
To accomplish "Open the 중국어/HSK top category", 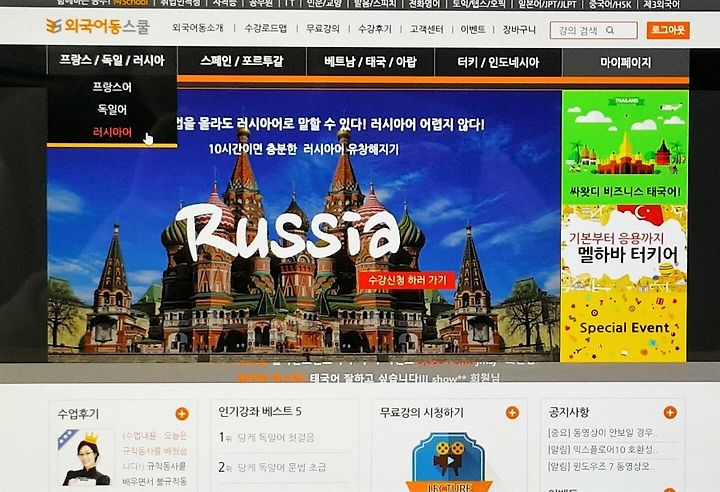I will (610, 5).
